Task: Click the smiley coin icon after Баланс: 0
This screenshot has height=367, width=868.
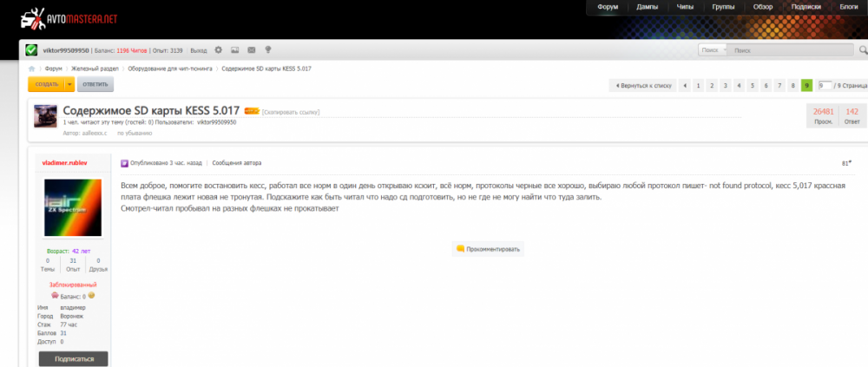Action: 91,295
